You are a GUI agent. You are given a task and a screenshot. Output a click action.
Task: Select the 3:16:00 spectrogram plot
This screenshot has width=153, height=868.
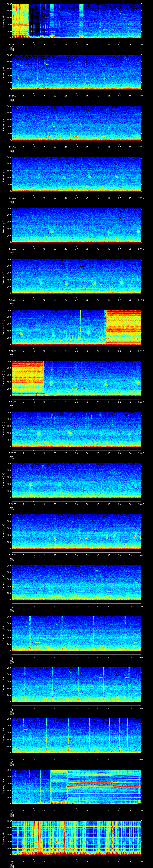pos(76,72)
